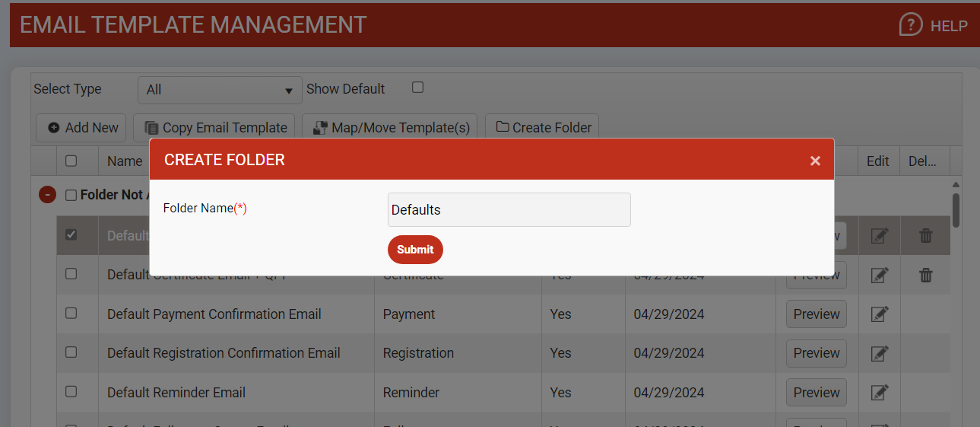This screenshot has width=980, height=427.
Task: Click edit icon for Default Reminder Email
Action: pos(879,393)
